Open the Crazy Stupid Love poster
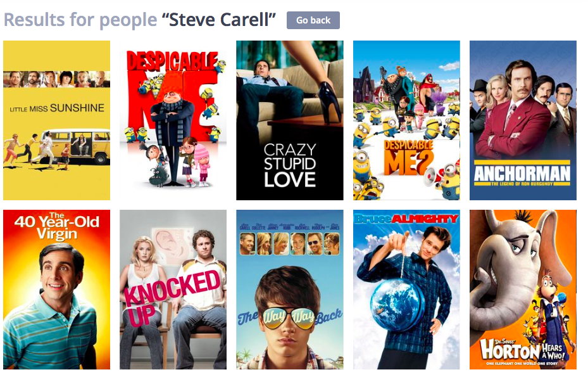This screenshot has height=372, width=588. [289, 120]
